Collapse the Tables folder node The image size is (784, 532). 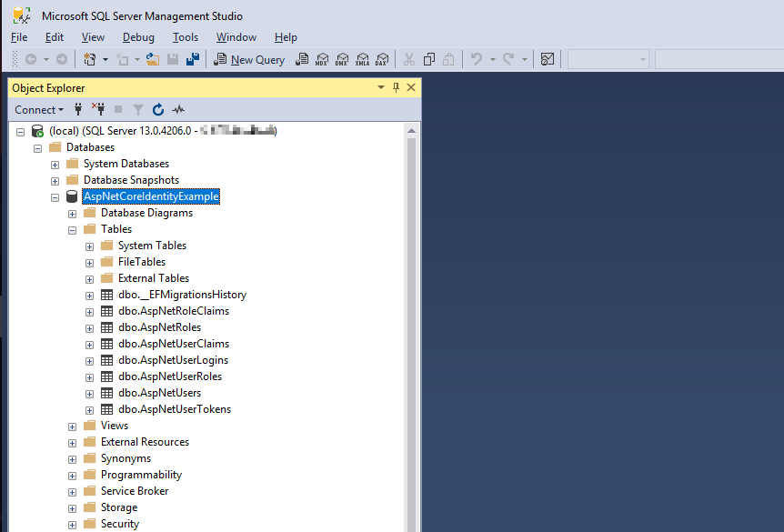[73, 230]
